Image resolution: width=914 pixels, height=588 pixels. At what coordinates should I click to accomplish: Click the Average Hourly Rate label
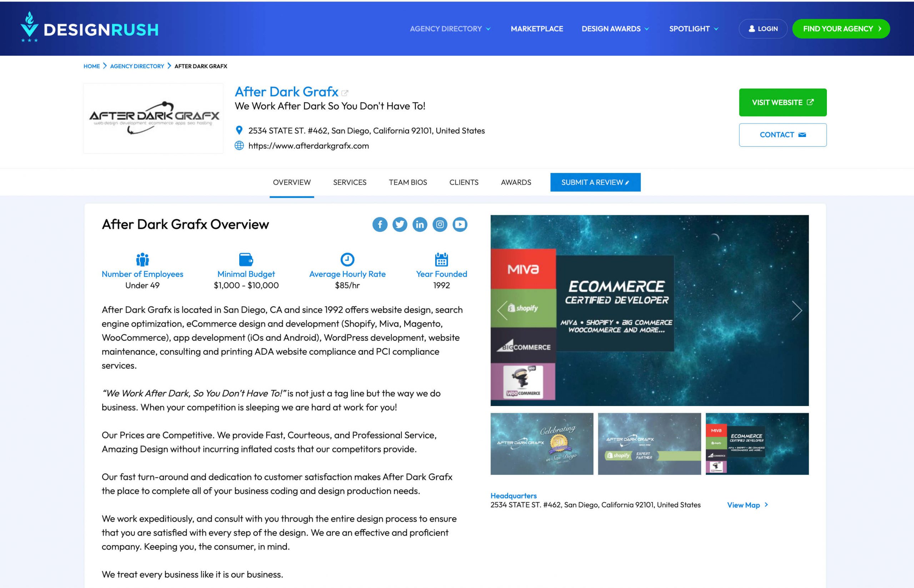[347, 274]
